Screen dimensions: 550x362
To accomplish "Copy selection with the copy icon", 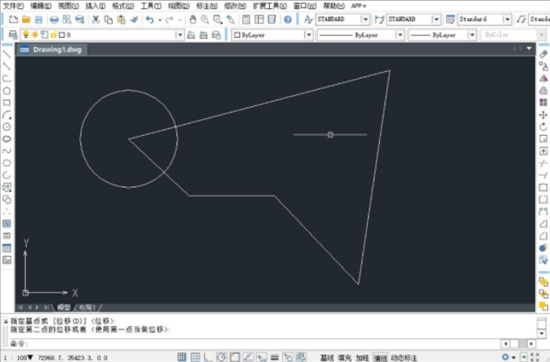I will click(108, 19).
